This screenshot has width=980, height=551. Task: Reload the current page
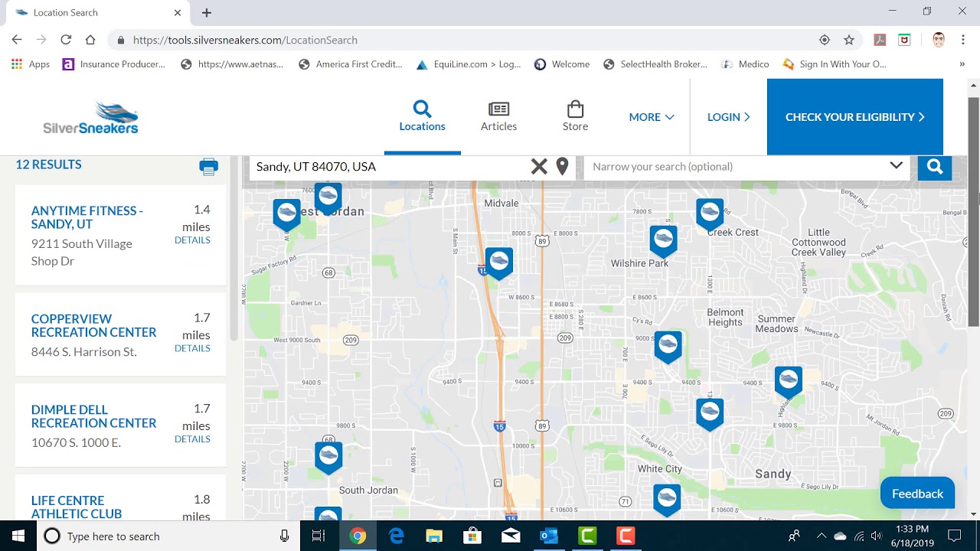pyautogui.click(x=66, y=40)
